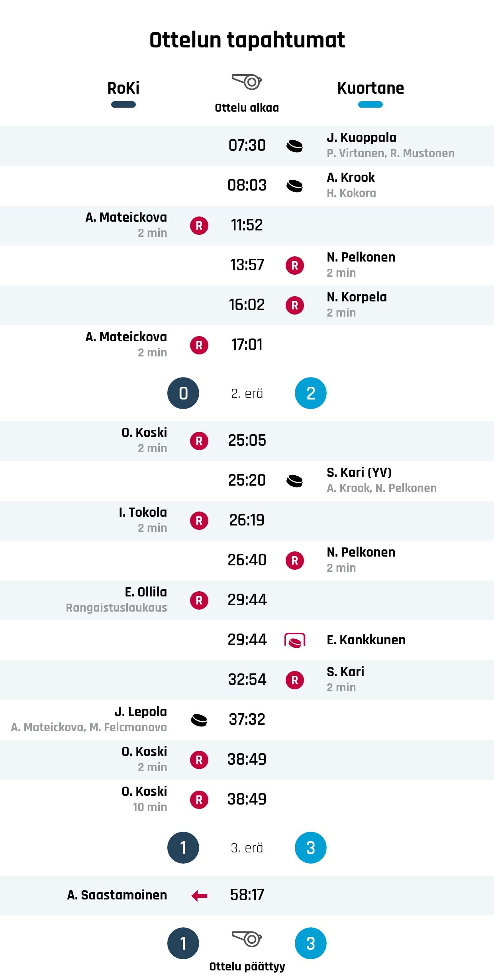Click the penalty badge at 11:52
This screenshot has height=980, width=494.
coord(199,226)
